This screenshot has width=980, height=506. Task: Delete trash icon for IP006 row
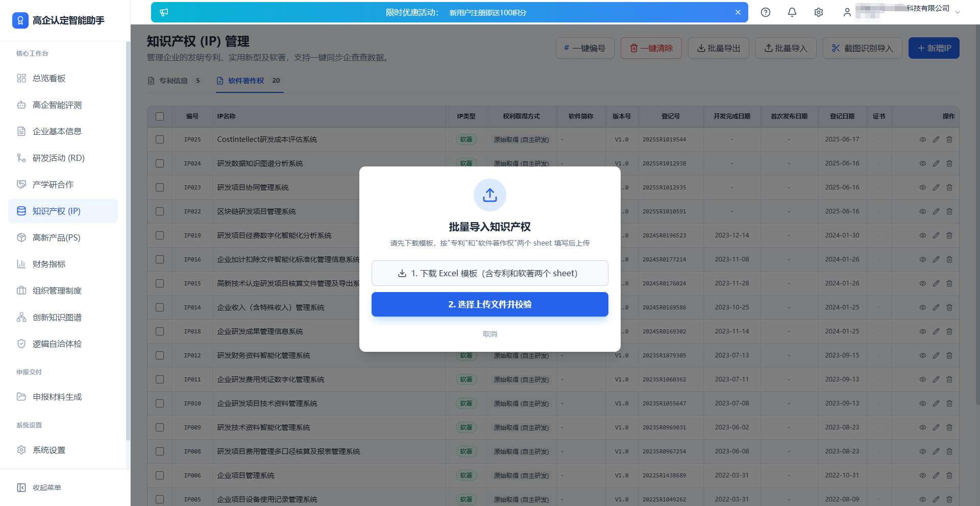pos(949,475)
